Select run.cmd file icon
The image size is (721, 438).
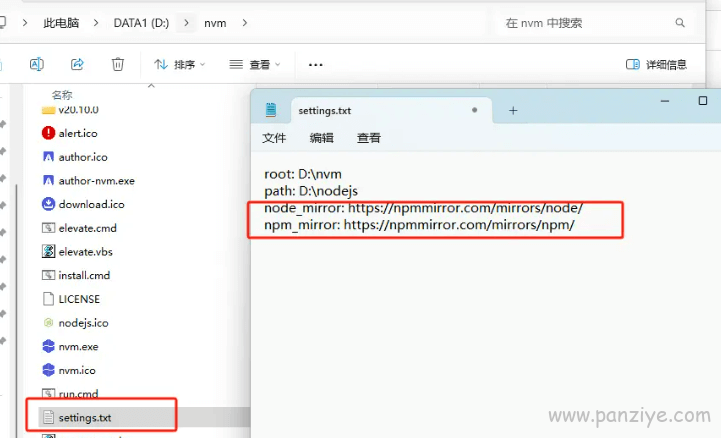coord(48,393)
